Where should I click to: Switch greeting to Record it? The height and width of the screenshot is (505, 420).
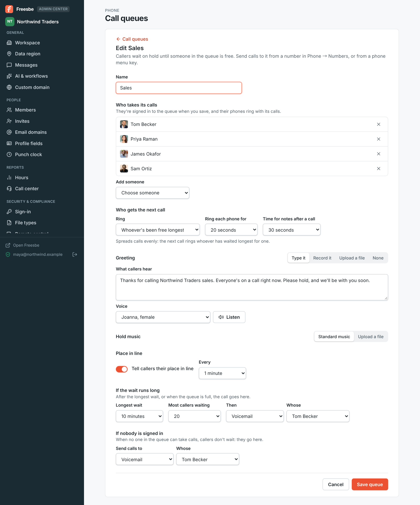[x=322, y=258]
